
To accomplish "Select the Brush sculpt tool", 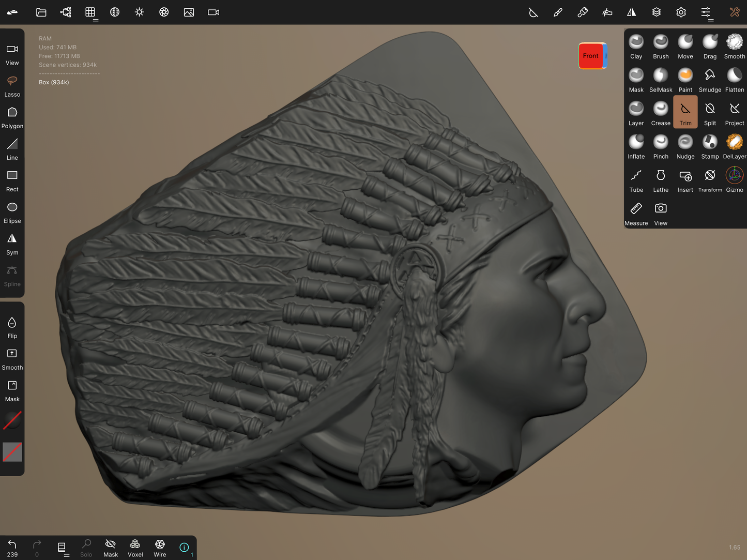I will click(x=661, y=47).
